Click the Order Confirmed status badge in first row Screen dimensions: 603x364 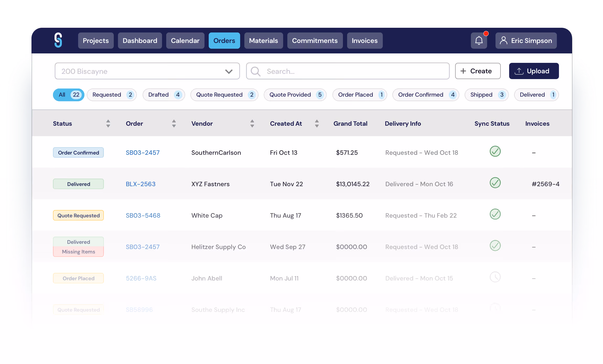click(78, 153)
